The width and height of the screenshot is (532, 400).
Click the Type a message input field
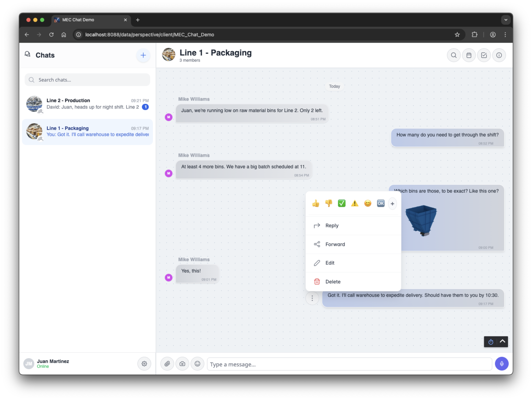click(x=349, y=364)
